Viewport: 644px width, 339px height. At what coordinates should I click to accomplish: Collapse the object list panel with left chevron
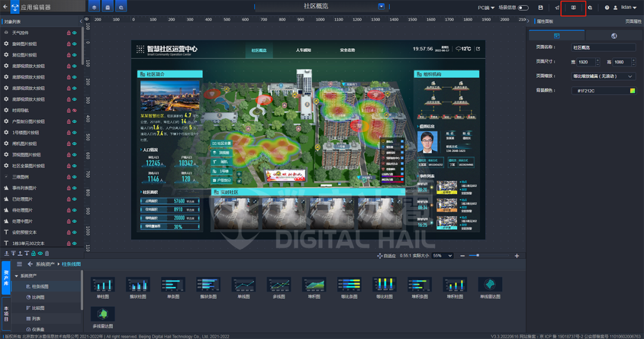(80, 21)
